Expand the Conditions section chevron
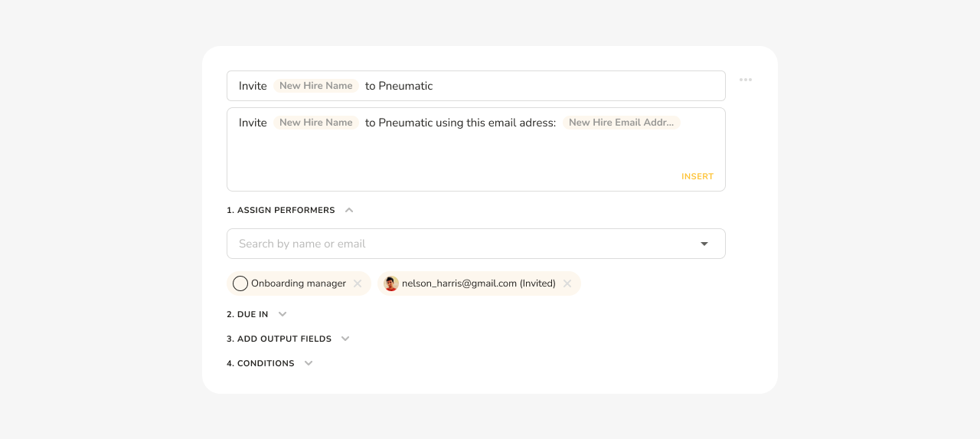The width and height of the screenshot is (980, 439). (309, 363)
